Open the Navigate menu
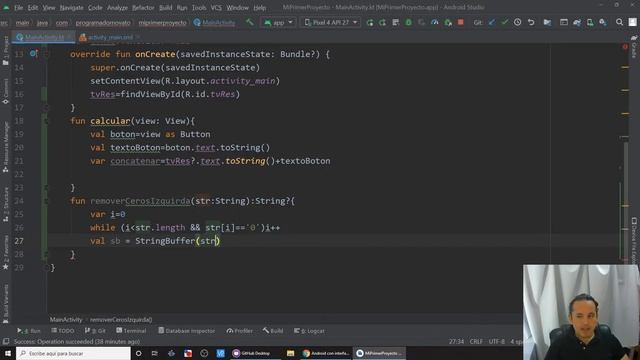This screenshot has width=640, height=360. tap(71, 8)
